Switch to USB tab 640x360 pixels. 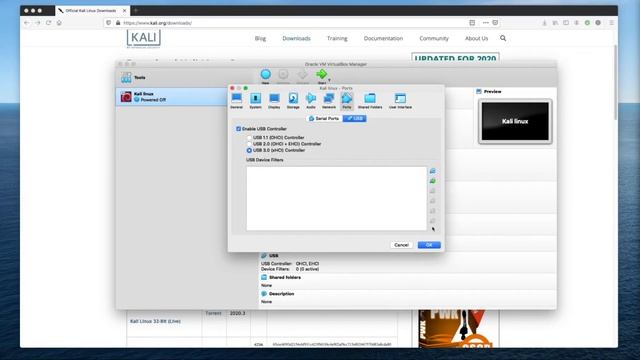354,118
